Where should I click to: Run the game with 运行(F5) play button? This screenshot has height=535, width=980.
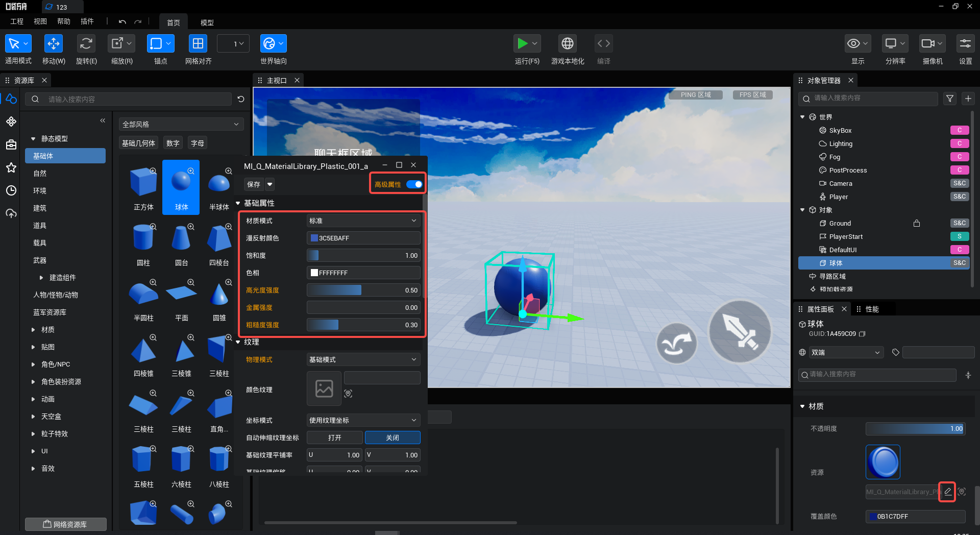522,43
